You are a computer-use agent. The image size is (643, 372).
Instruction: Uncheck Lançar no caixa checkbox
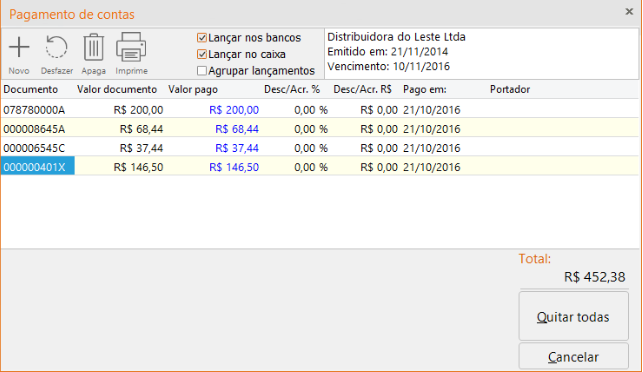201,54
